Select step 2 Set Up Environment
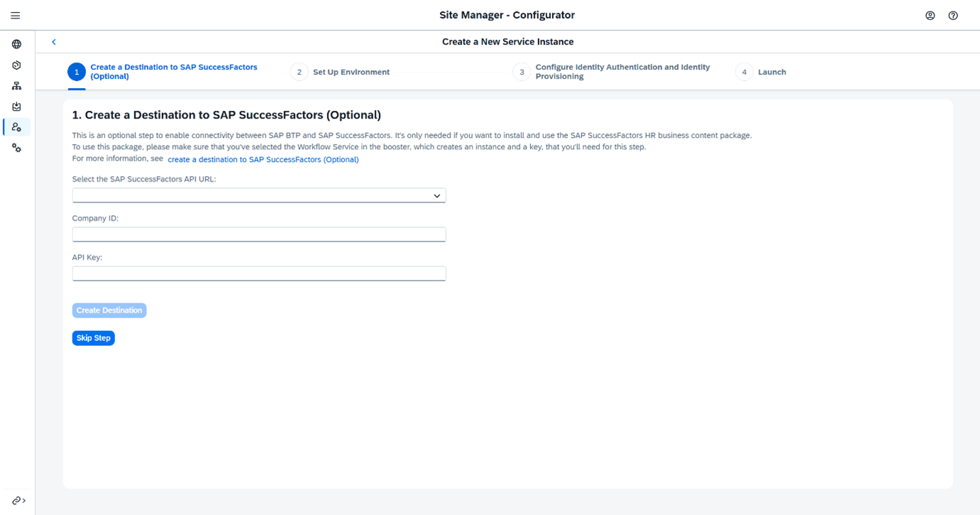Screen dimensions: 980x515 (x=340, y=72)
